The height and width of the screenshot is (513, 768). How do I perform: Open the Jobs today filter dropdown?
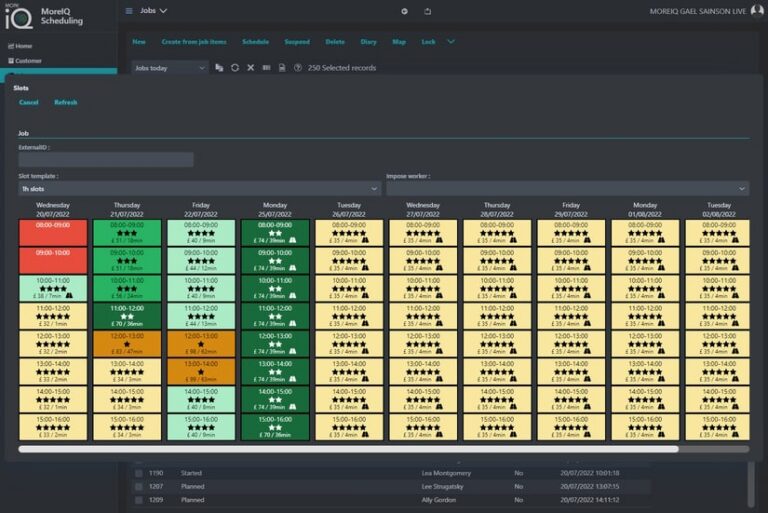point(170,68)
